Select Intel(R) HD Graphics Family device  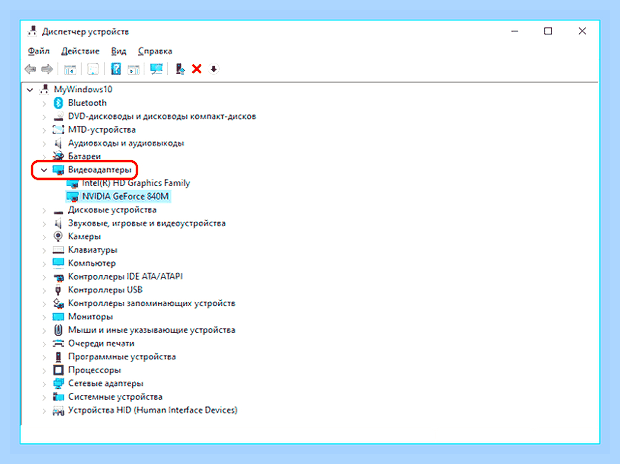click(x=136, y=183)
